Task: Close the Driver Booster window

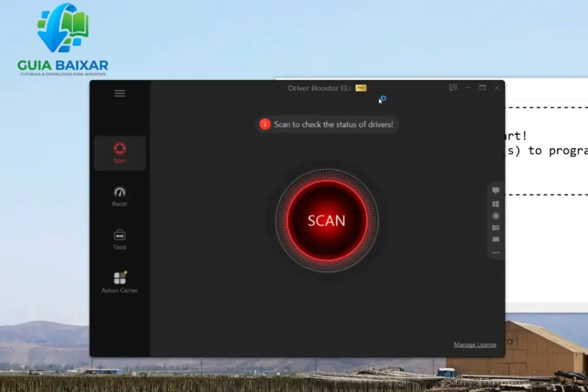Action: click(497, 88)
